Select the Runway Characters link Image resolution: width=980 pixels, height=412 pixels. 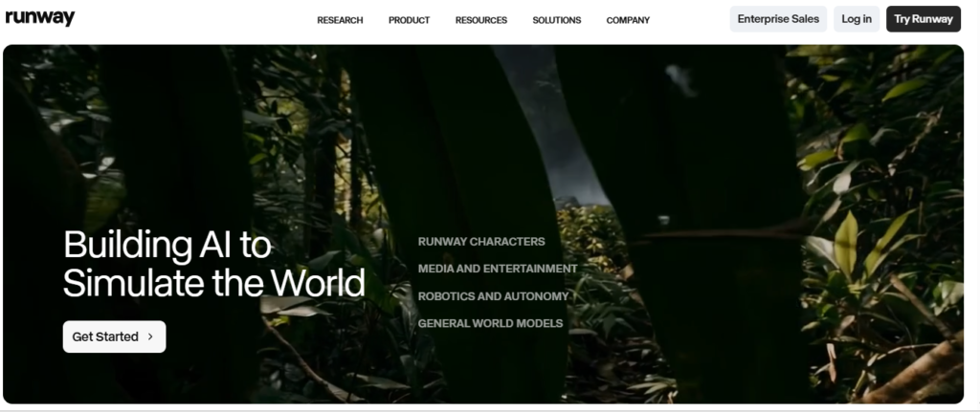coord(481,242)
